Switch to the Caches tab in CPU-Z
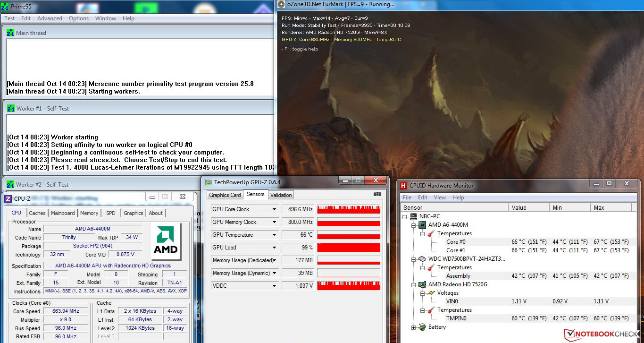The height and width of the screenshot is (343, 644). click(x=37, y=213)
